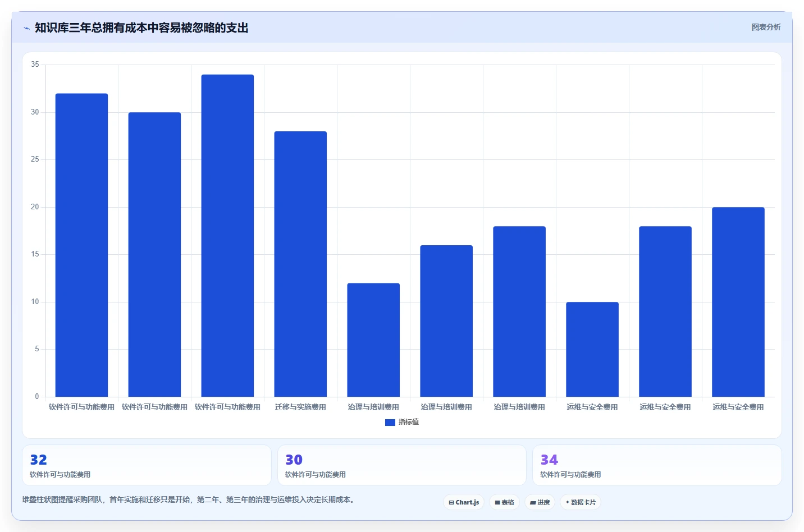Select the 治理与培训费用 bar at value 12
This screenshot has width=804, height=532.
373,340
